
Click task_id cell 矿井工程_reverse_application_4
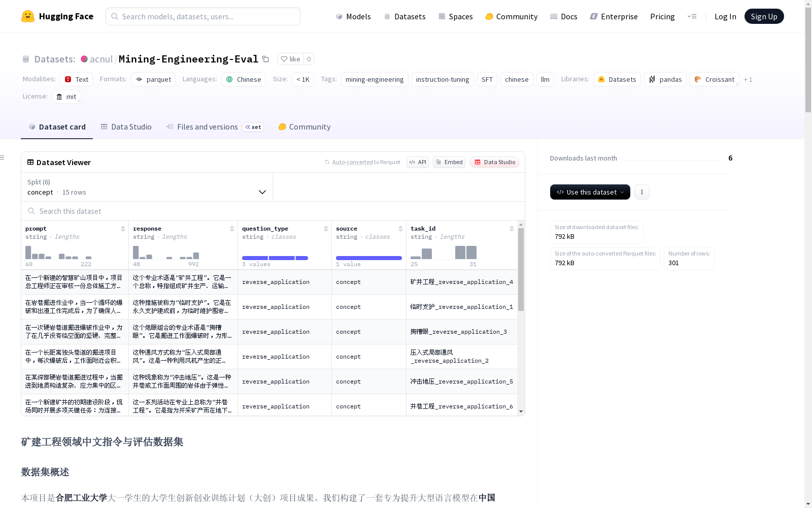pos(462,282)
